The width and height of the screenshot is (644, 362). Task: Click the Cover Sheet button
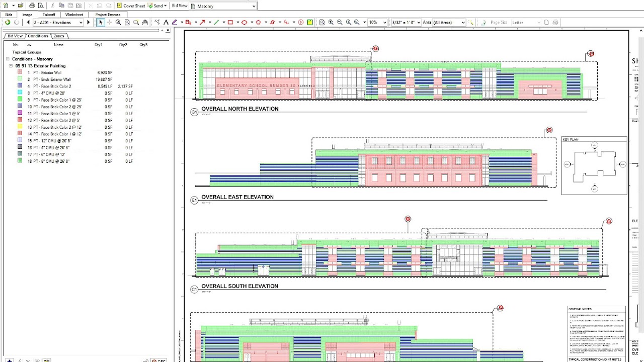pyautogui.click(x=131, y=6)
